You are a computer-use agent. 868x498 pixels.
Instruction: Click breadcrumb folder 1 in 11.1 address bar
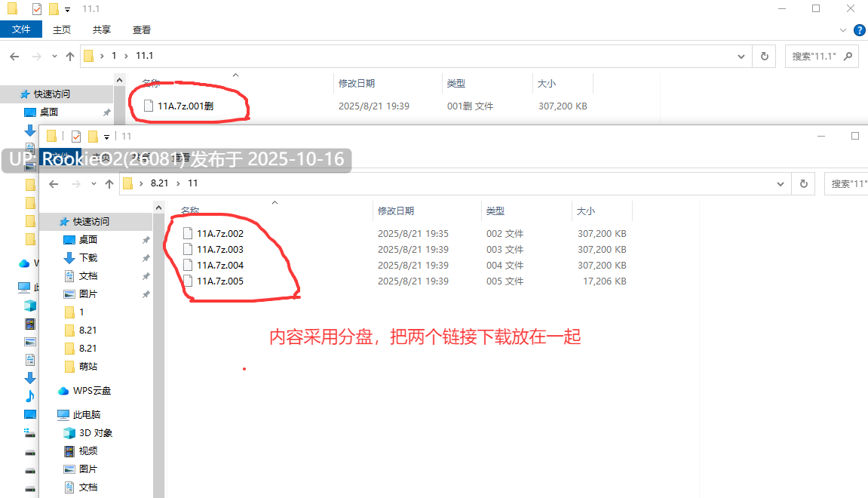tap(114, 55)
